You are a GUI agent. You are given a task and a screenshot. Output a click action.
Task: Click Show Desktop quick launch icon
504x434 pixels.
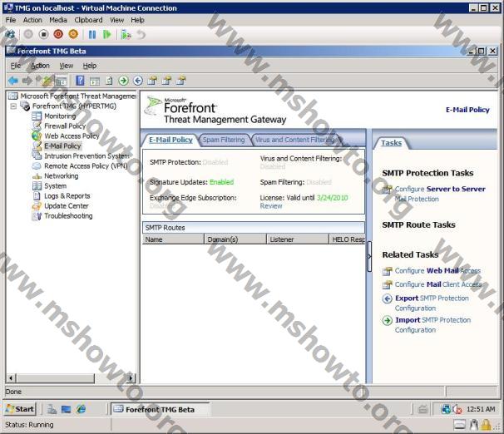pyautogui.click(x=66, y=409)
